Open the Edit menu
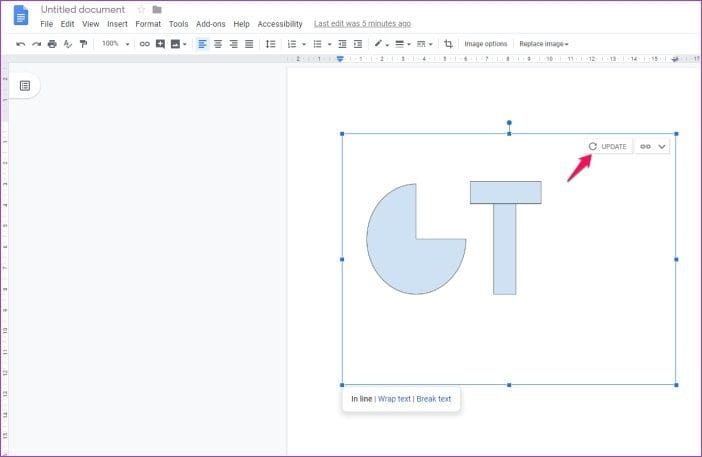 click(x=67, y=24)
